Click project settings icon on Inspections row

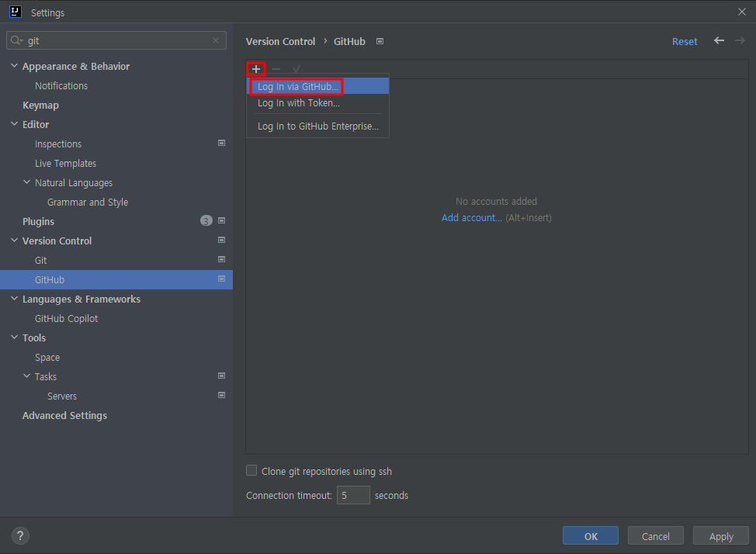(222, 144)
